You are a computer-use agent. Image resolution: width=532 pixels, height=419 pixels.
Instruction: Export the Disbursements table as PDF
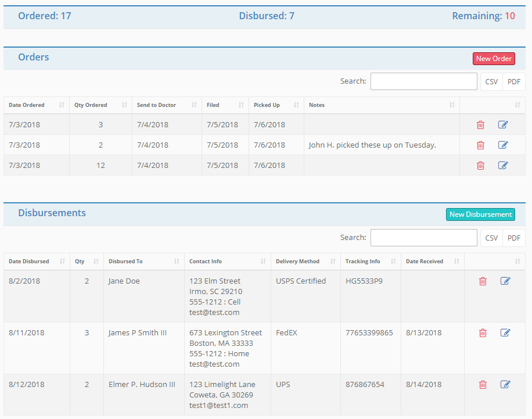(513, 237)
